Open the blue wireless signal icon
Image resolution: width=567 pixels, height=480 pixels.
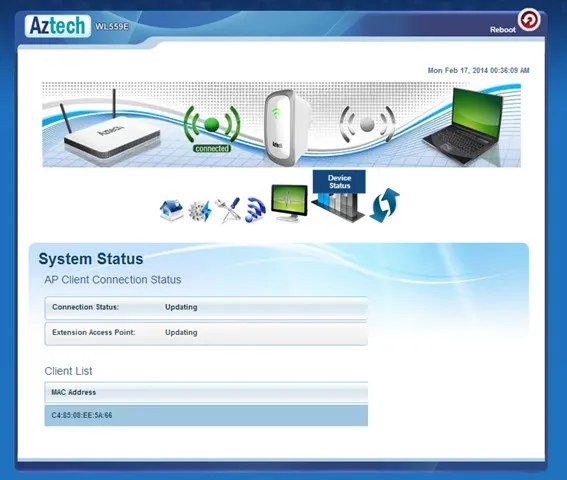tap(255, 210)
